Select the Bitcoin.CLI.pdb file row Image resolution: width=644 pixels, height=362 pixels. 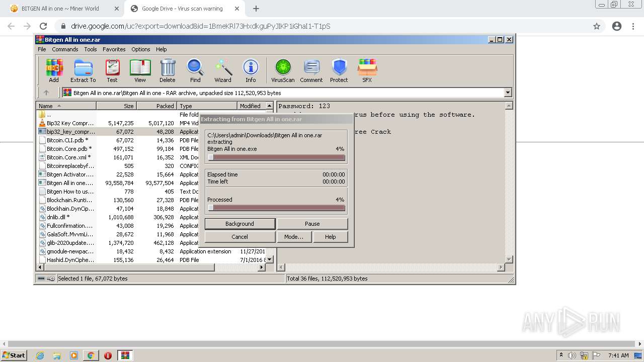coord(118,140)
